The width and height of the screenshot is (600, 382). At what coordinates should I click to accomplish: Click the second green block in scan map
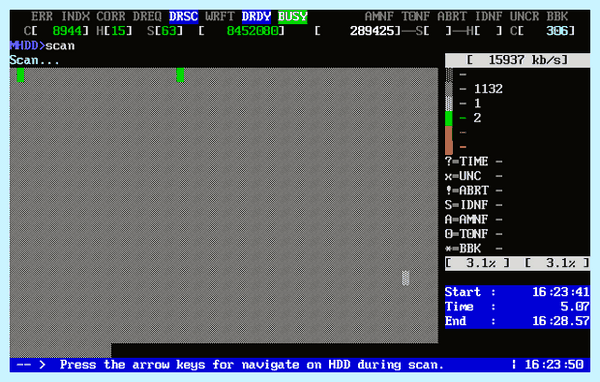tap(180, 75)
